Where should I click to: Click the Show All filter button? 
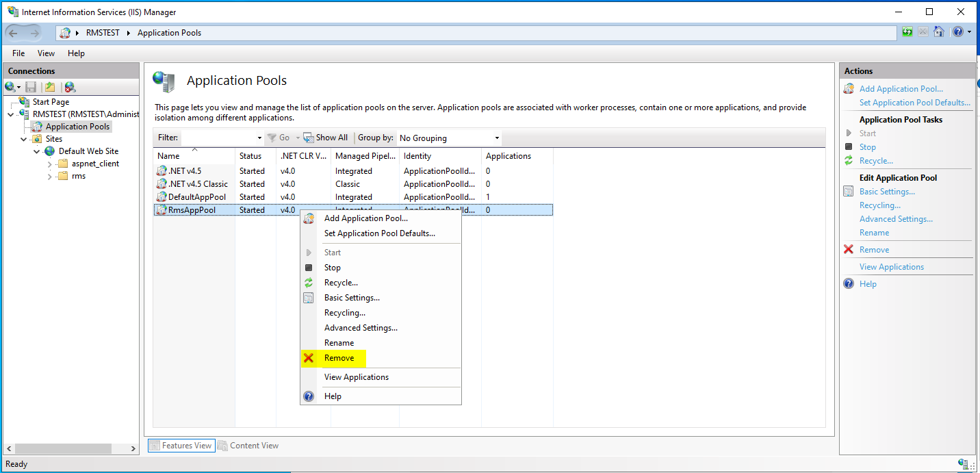(326, 138)
